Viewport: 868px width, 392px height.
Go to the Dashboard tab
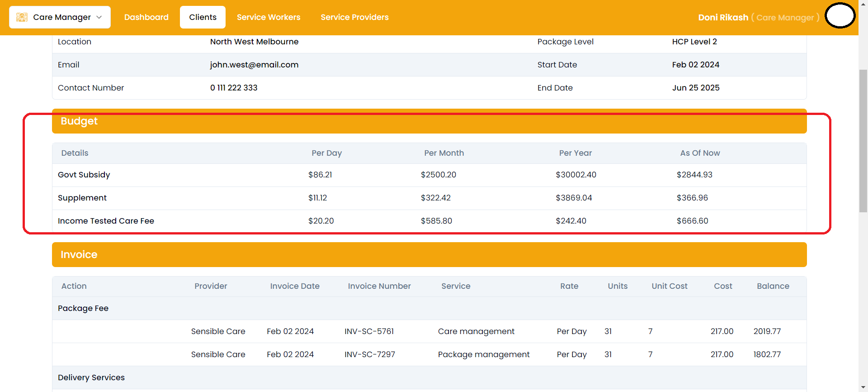pos(146,17)
